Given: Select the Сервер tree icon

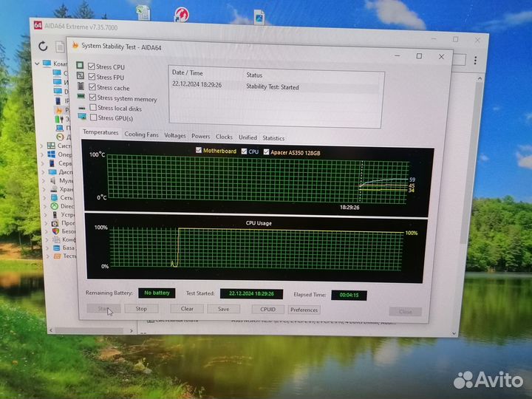Looking at the screenshot, I should point(52,163).
